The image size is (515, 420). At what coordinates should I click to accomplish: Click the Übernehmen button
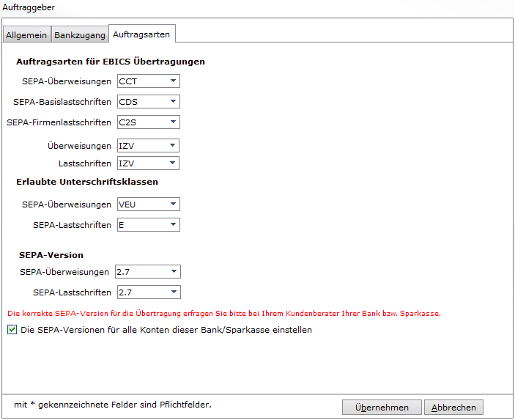(382, 408)
